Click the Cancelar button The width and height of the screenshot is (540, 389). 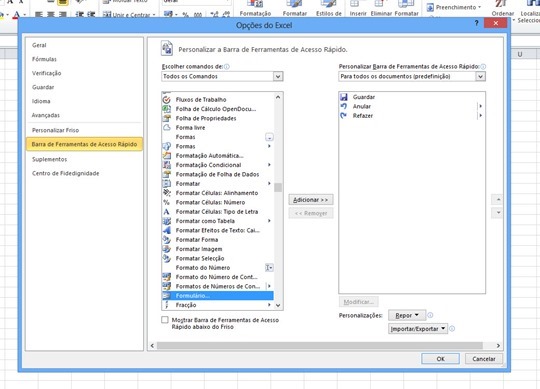click(484, 359)
